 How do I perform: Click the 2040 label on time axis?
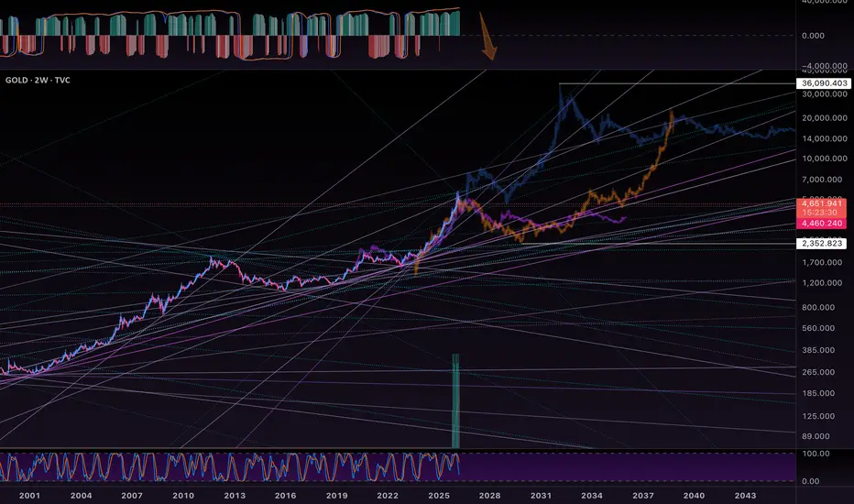coord(694,496)
